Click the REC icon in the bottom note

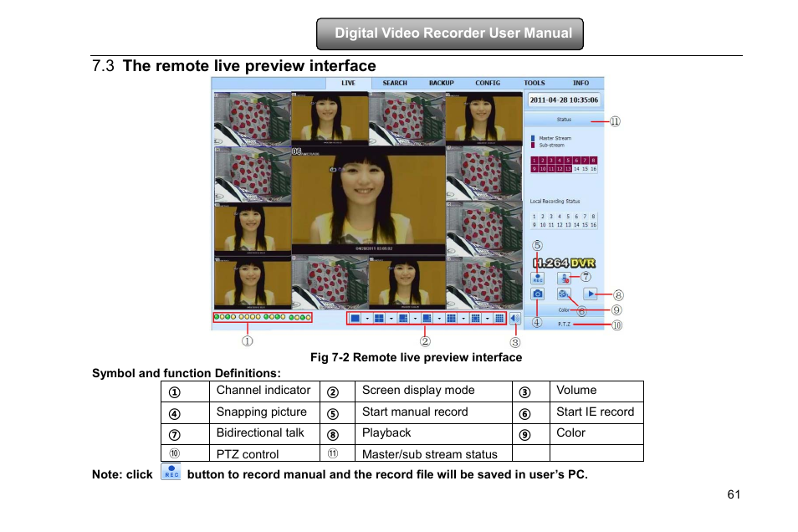[171, 472]
